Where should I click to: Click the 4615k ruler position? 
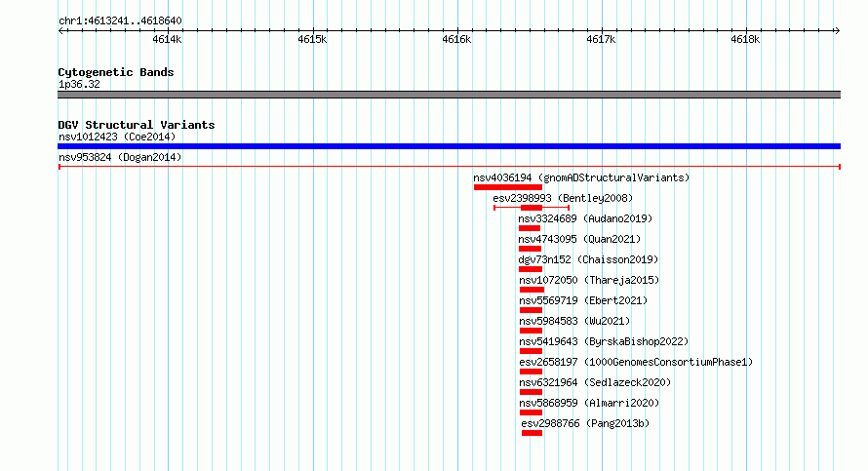click(x=312, y=39)
